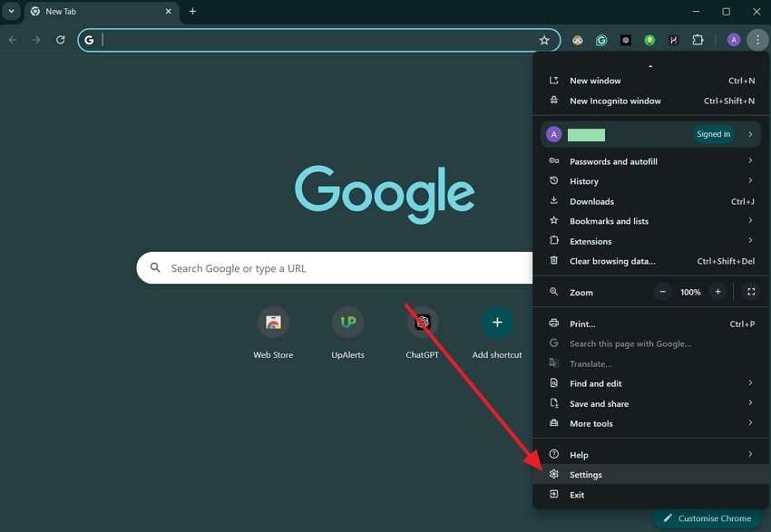The width and height of the screenshot is (771, 532).
Task: Click the Customise Chrome button
Action: (x=708, y=518)
